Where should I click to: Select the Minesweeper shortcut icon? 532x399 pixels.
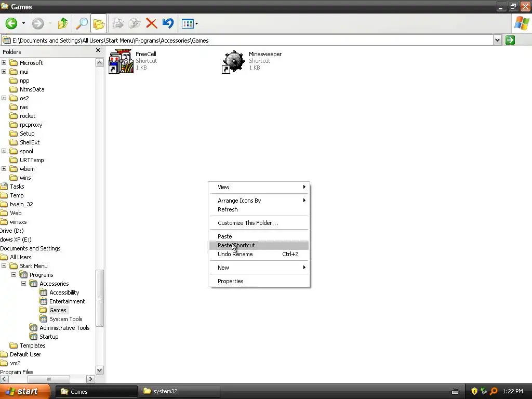233,61
